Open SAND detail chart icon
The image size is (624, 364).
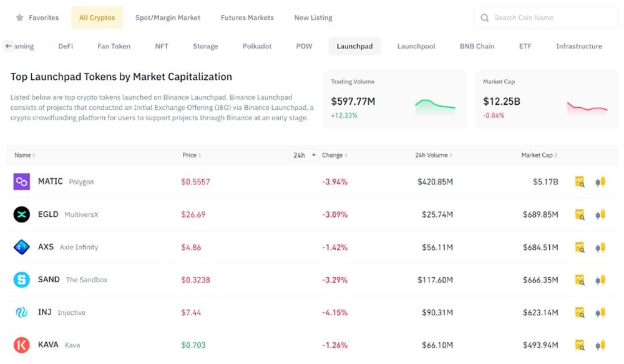click(580, 280)
